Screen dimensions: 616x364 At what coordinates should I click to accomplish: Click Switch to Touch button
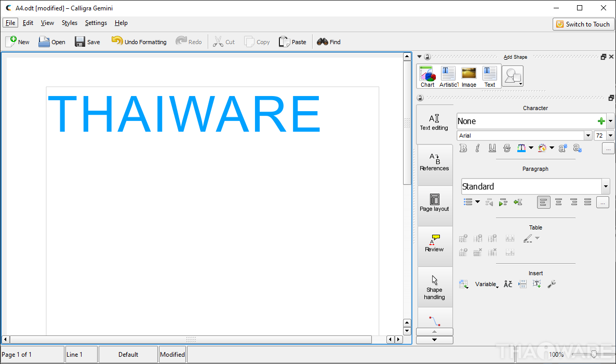point(583,24)
